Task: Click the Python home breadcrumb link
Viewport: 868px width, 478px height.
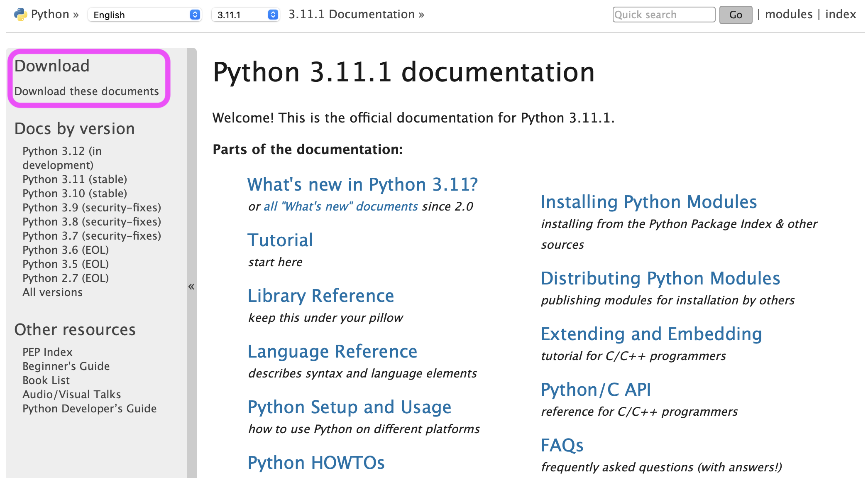Action: [x=50, y=15]
